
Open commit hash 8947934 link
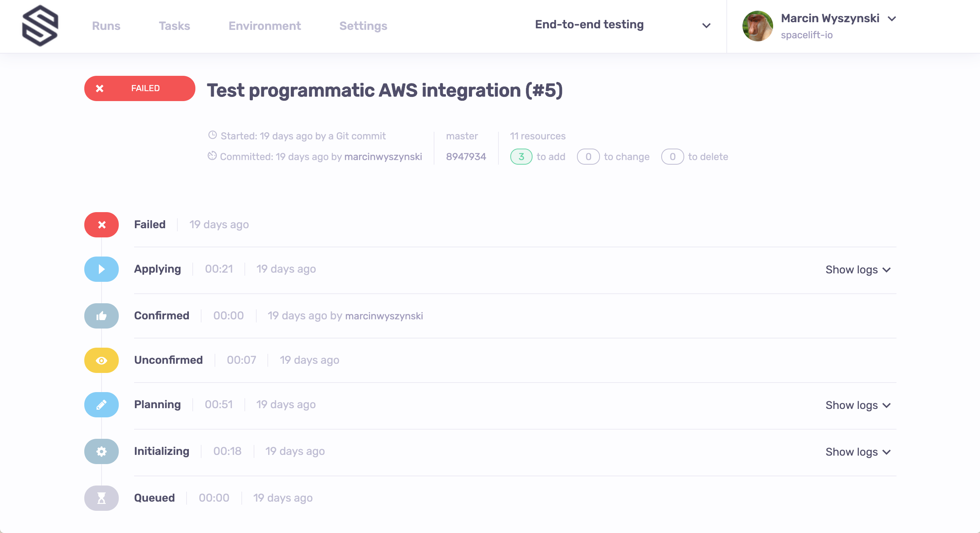click(466, 157)
